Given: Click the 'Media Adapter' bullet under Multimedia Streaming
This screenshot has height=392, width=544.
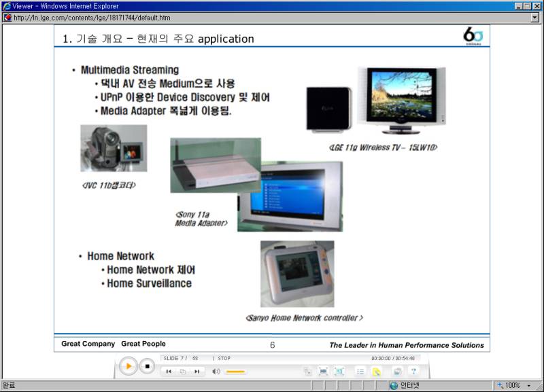Looking at the screenshot, I should pyautogui.click(x=166, y=111).
